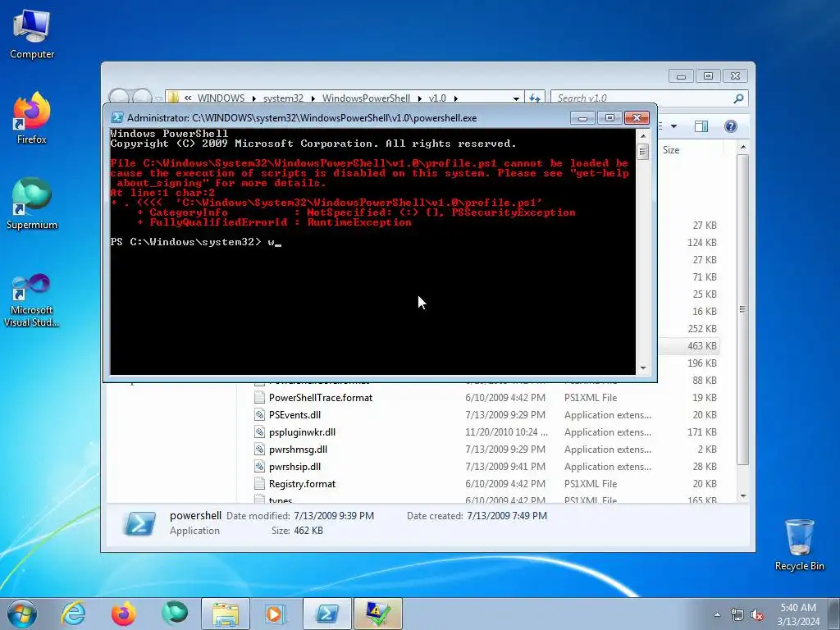Launch Internet Explorer from the taskbar
The height and width of the screenshot is (630, 840).
pos(73,614)
